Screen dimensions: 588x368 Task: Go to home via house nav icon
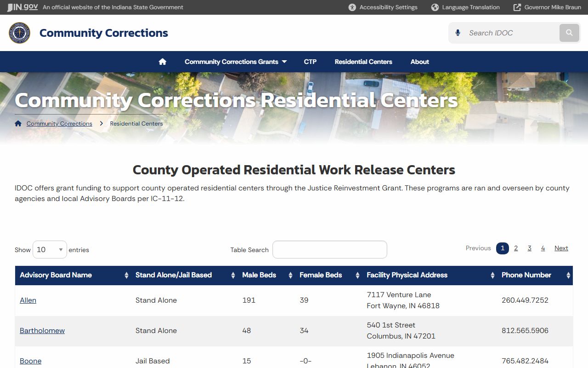(x=162, y=62)
